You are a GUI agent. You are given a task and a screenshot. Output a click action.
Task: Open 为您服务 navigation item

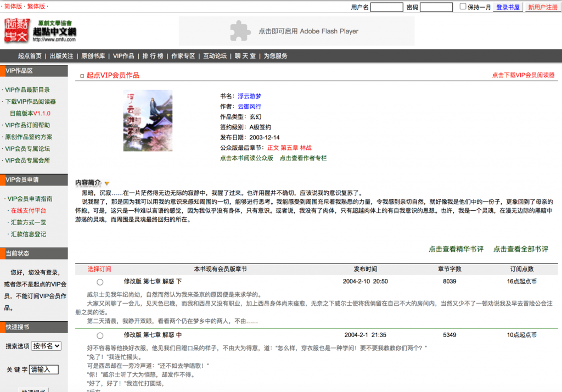(276, 56)
